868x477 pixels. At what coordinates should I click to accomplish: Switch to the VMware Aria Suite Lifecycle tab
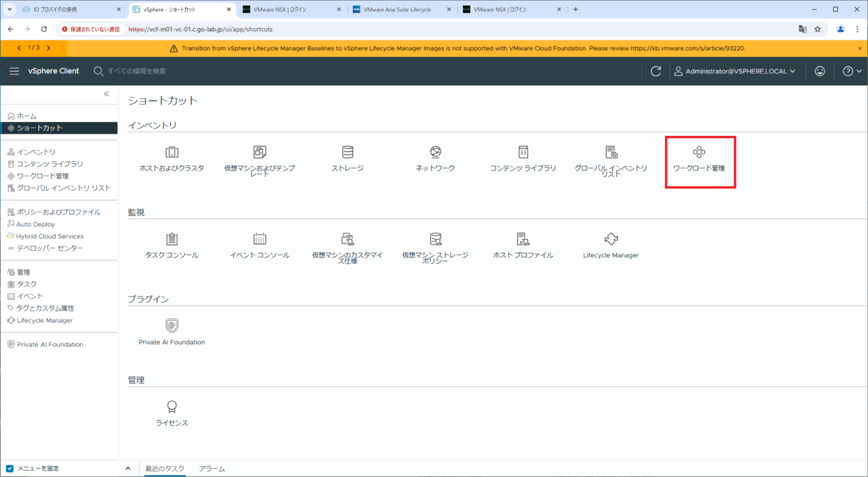[400, 9]
